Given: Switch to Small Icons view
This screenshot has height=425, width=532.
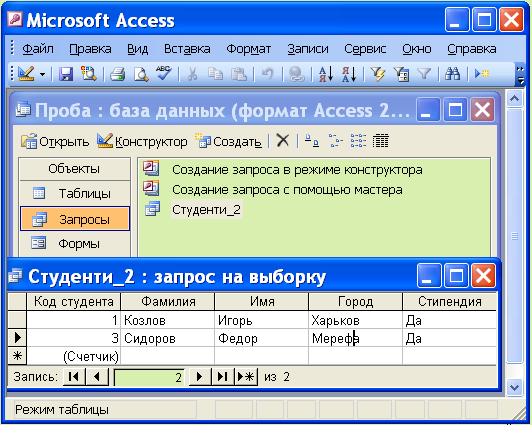Looking at the screenshot, I should point(335,140).
